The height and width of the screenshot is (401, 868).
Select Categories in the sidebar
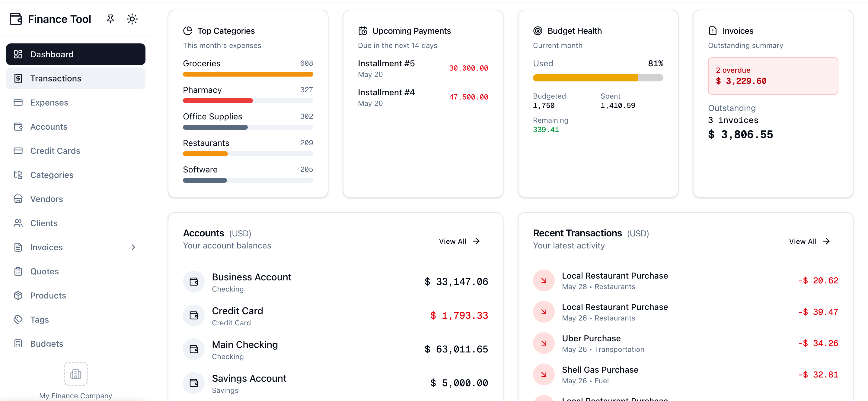coord(76,175)
